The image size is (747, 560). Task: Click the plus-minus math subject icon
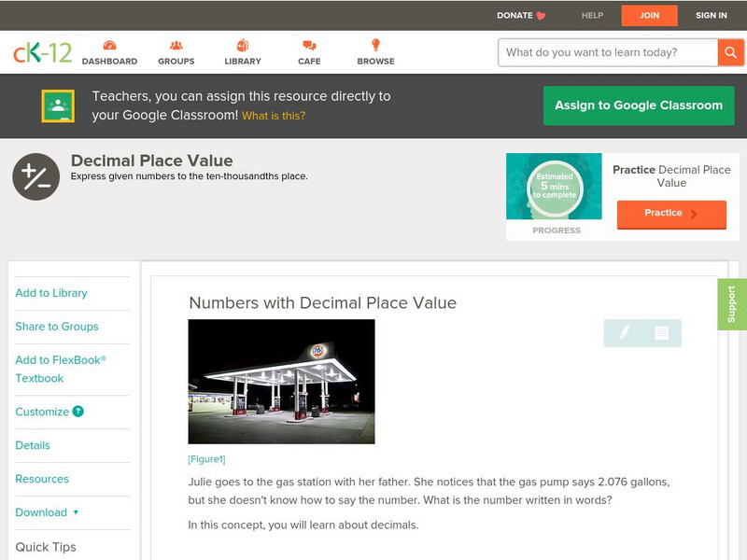(36, 176)
